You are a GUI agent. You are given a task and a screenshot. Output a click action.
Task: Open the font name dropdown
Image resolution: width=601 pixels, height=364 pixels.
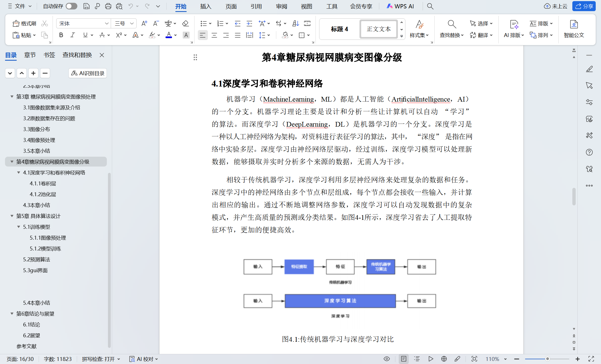pyautogui.click(x=107, y=24)
